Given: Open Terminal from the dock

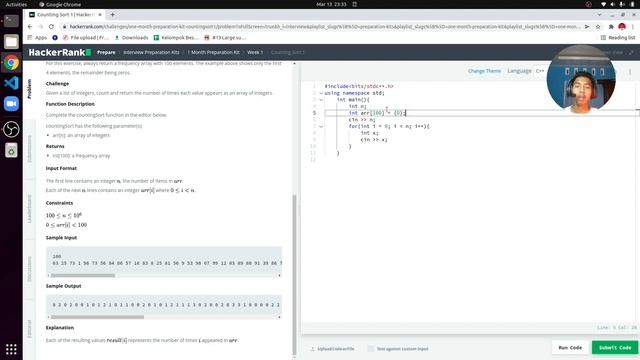Looking at the screenshot, I should pyautogui.click(x=11, y=21).
